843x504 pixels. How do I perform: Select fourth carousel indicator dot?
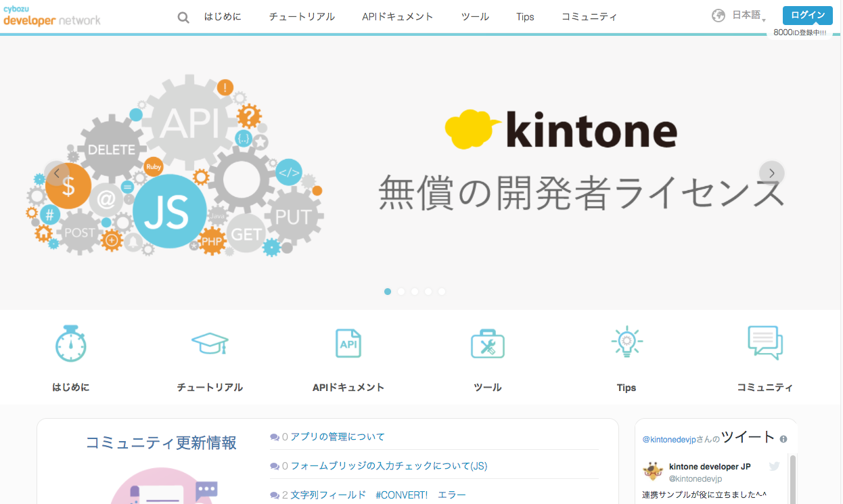(x=428, y=292)
